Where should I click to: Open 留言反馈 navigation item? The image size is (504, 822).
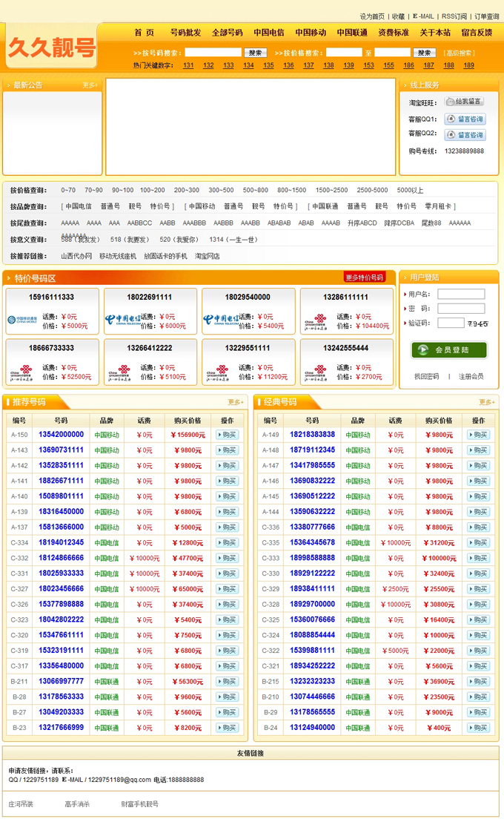coord(477,33)
